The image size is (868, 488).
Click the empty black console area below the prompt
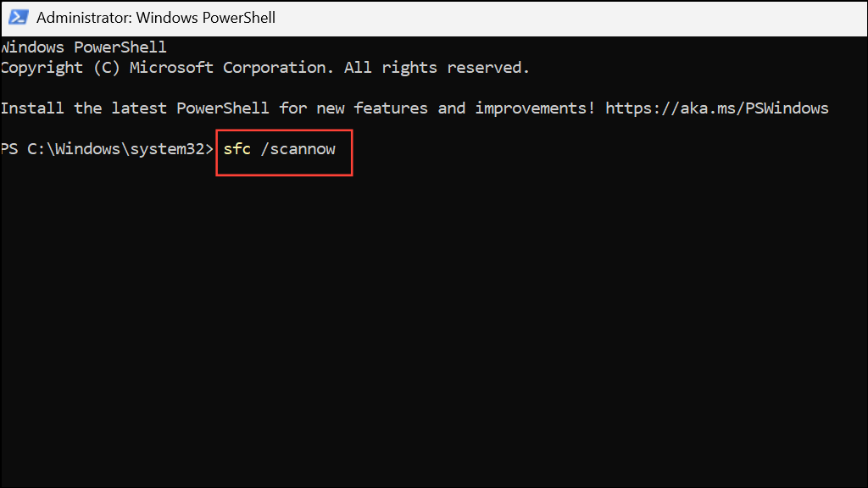tap(434, 332)
